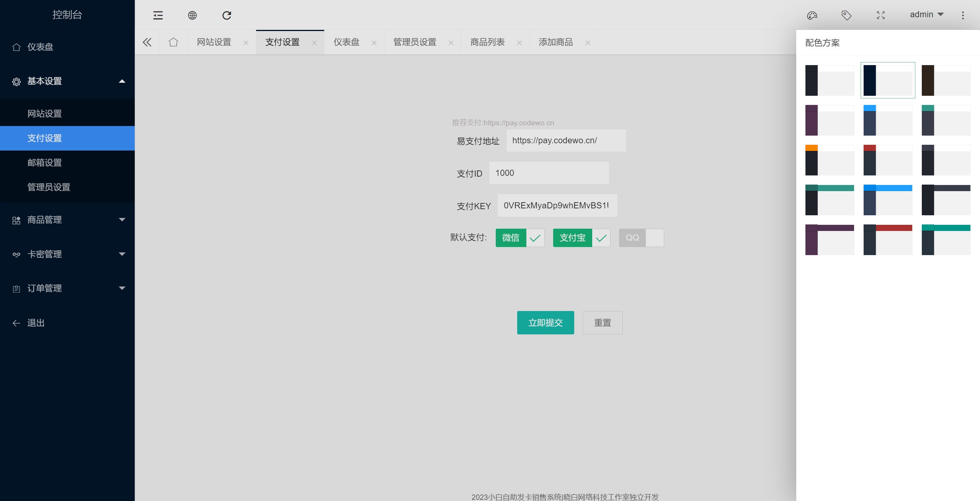The image size is (980, 501).
Task: Uncheck the 微信 payment checkbox
Action: click(x=520, y=238)
